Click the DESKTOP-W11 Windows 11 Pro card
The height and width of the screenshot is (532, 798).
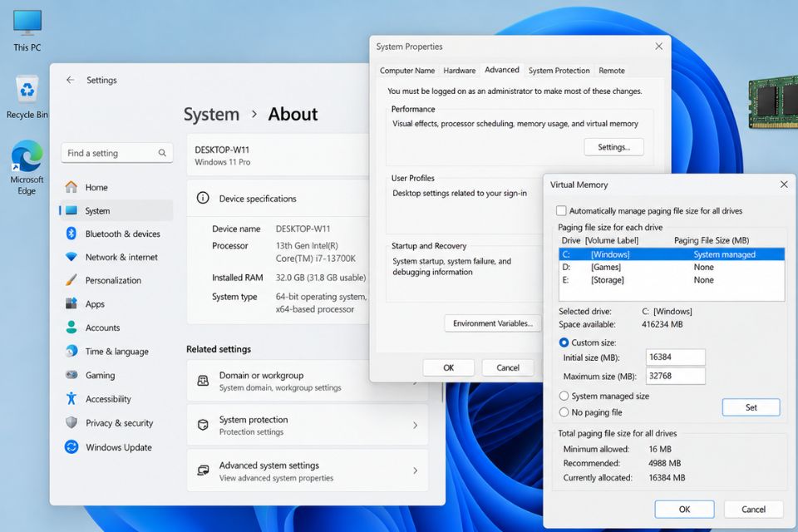tap(278, 155)
